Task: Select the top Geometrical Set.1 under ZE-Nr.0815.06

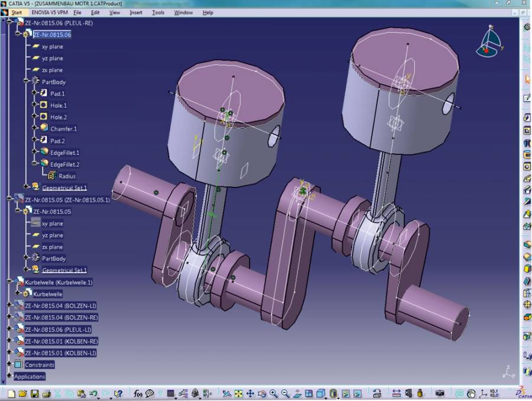Action: click(x=64, y=187)
